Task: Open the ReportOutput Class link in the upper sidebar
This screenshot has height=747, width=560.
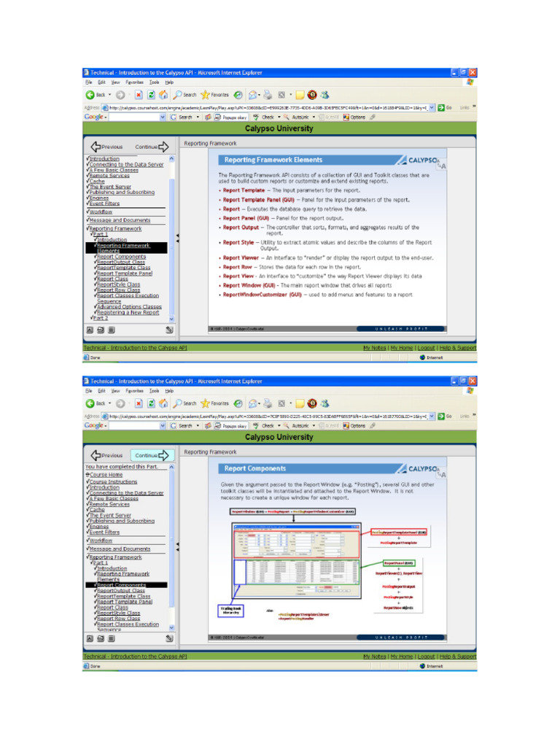Action: pyautogui.click(x=121, y=262)
